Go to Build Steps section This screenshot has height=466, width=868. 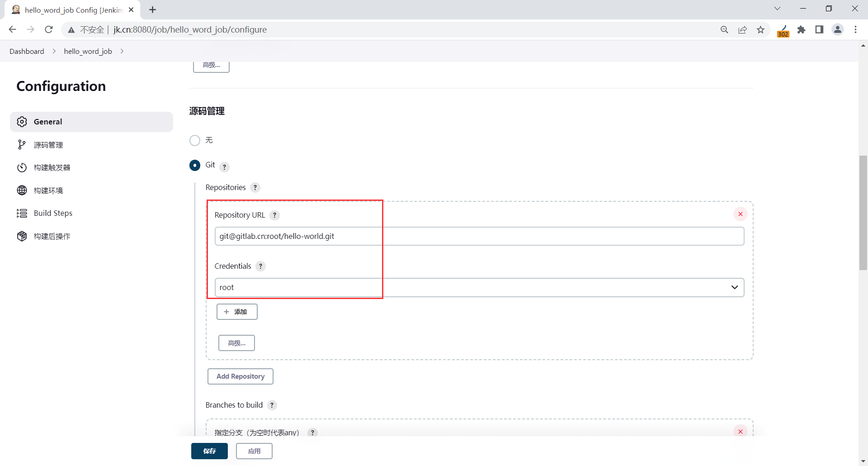(x=91, y=213)
